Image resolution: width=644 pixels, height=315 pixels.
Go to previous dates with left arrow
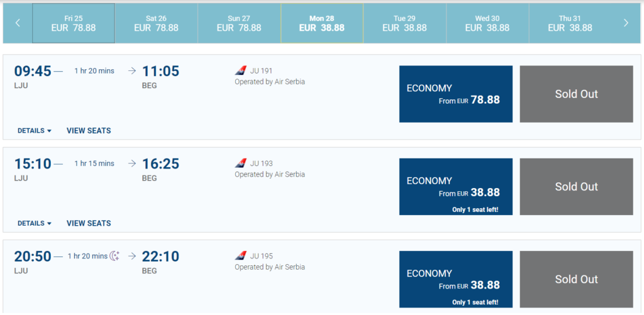click(18, 23)
